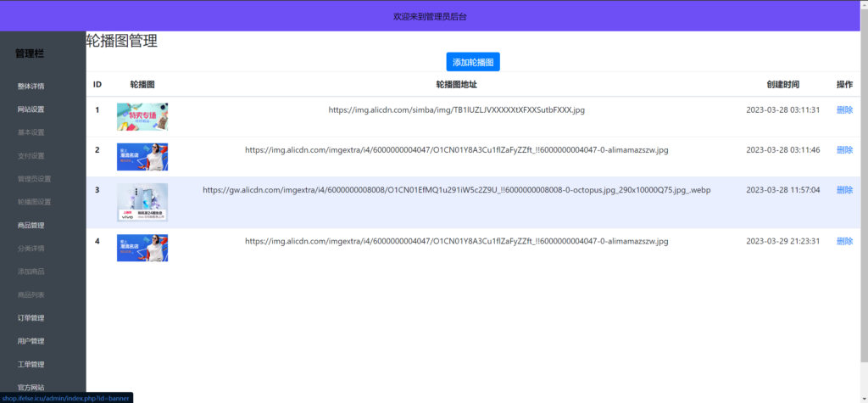
Task: Go to 管理员设置 in the sidebar
Action: (x=35, y=179)
